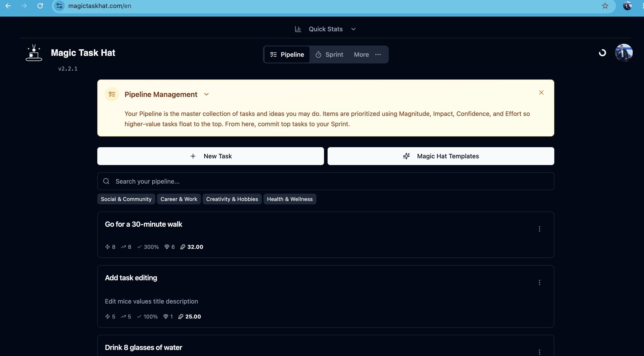The height and width of the screenshot is (356, 644).
Task: Open the Quick Stats label
Action: 326,29
